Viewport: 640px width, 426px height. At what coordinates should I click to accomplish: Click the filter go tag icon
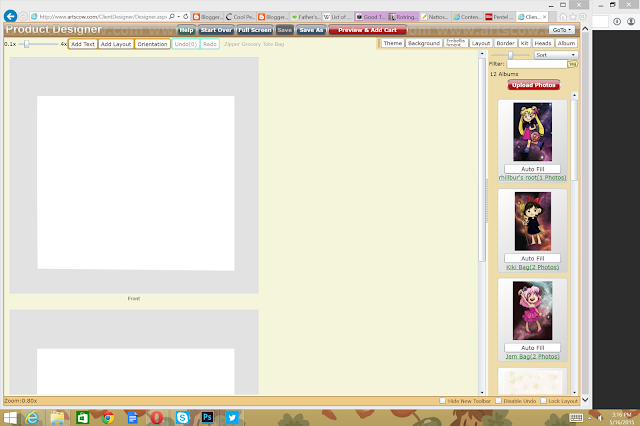[x=573, y=64]
